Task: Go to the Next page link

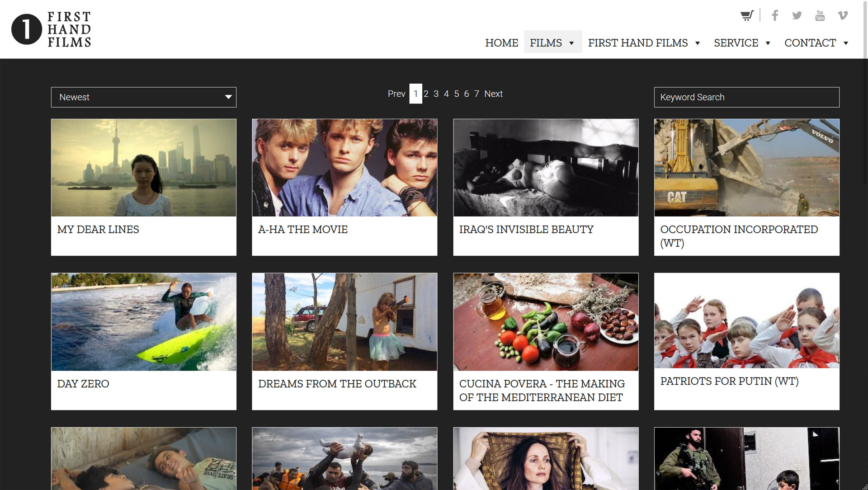Action: [x=493, y=94]
